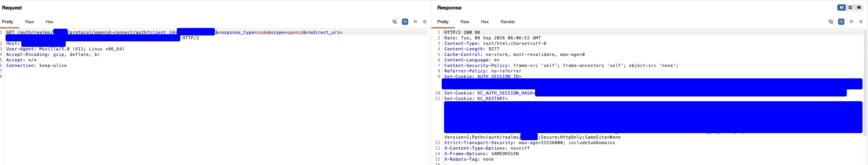
Task: Click X-Frame-Options: SAMEORIGIN line
Action: point(481,154)
